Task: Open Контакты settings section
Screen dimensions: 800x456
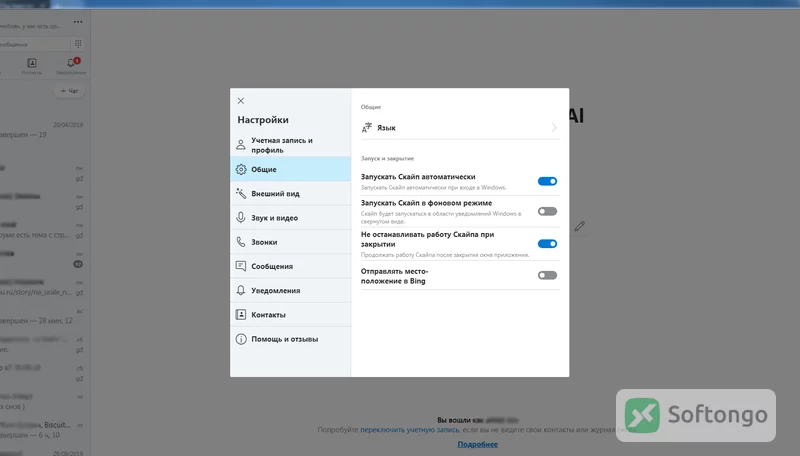Action: [x=290, y=315]
